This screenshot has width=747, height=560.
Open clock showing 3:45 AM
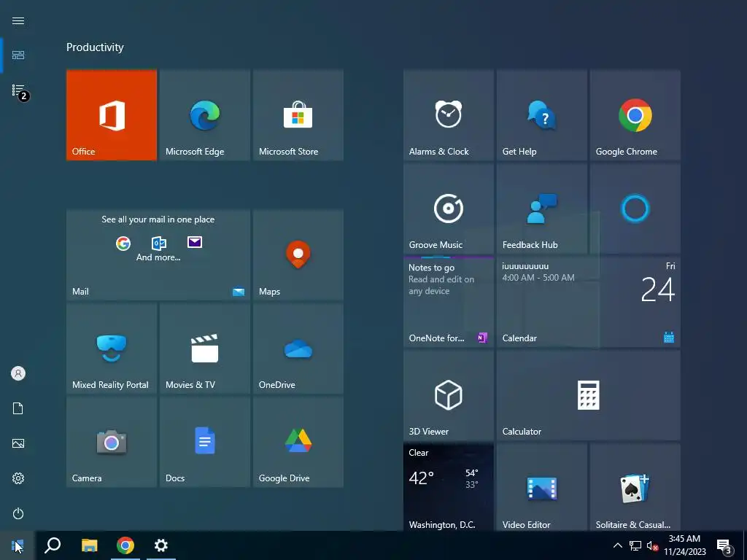(x=684, y=545)
